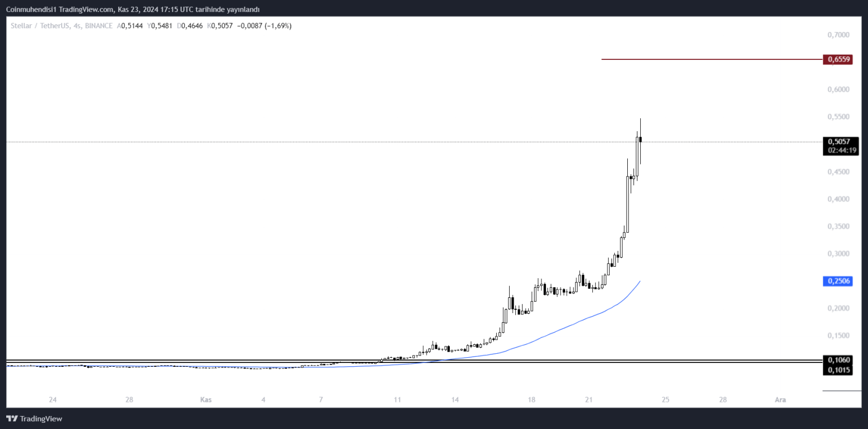This screenshot has height=429, width=868.
Task: Click the 18 date label on time axis
Action: 532,400
